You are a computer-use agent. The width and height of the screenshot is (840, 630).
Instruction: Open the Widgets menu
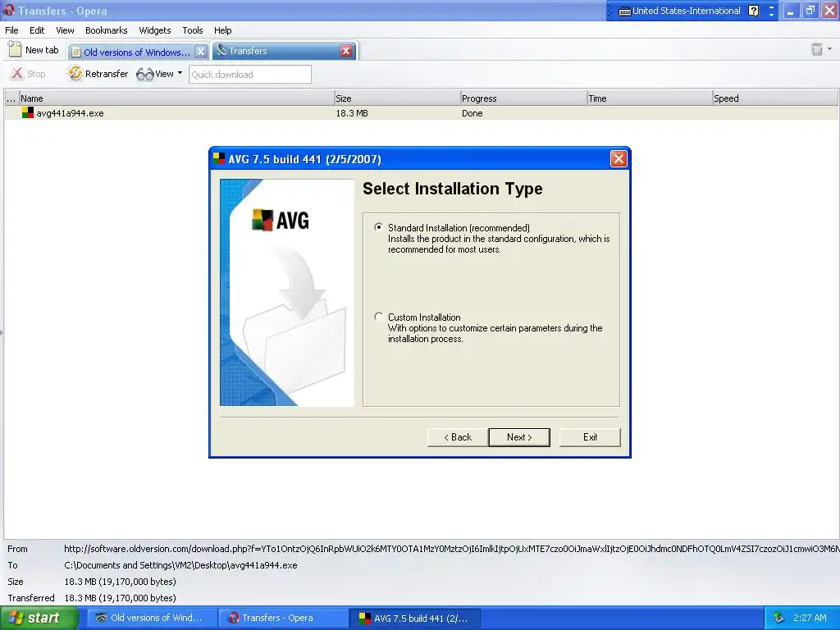click(155, 30)
